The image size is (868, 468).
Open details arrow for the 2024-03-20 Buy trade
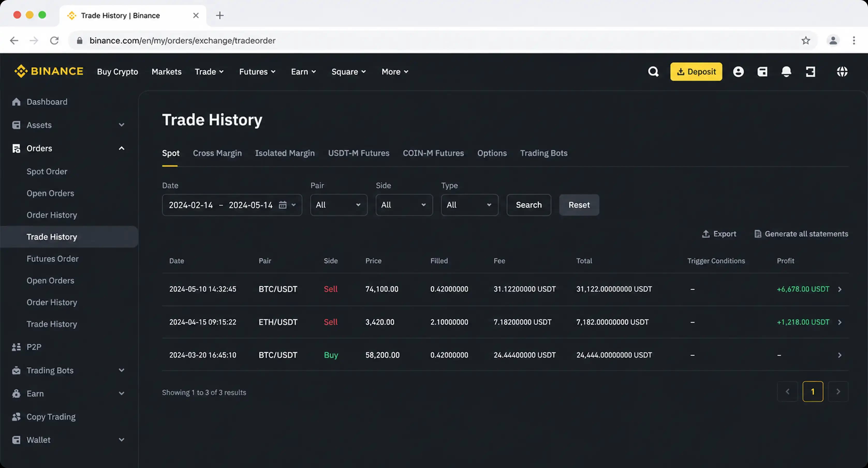[839, 355]
